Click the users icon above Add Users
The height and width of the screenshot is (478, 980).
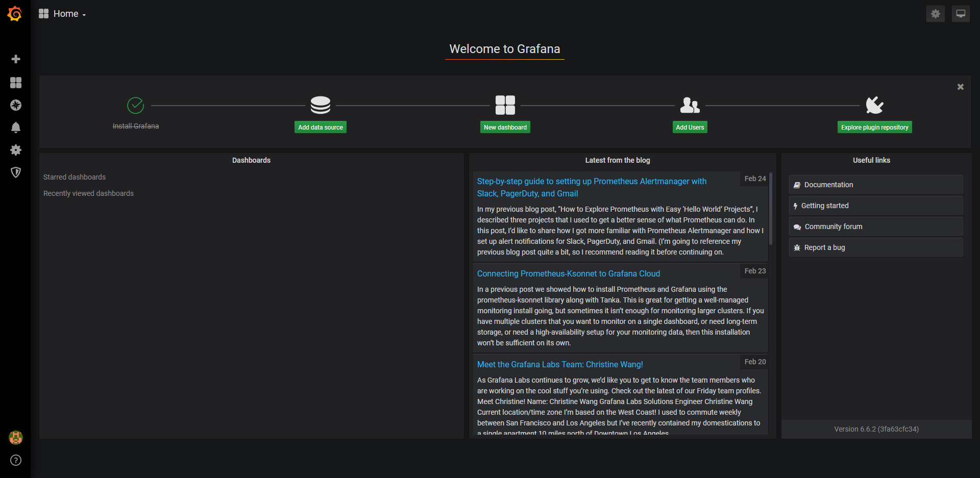click(690, 105)
